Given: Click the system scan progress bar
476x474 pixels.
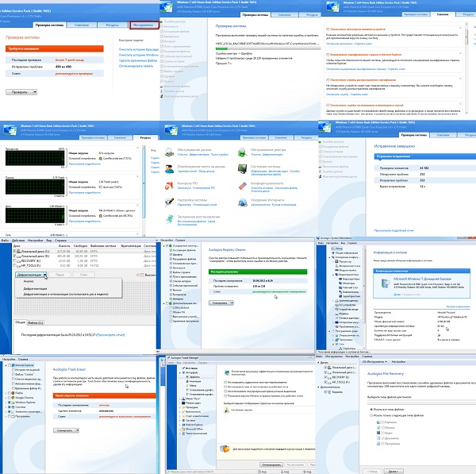Looking at the screenshot, I should coord(268,48).
